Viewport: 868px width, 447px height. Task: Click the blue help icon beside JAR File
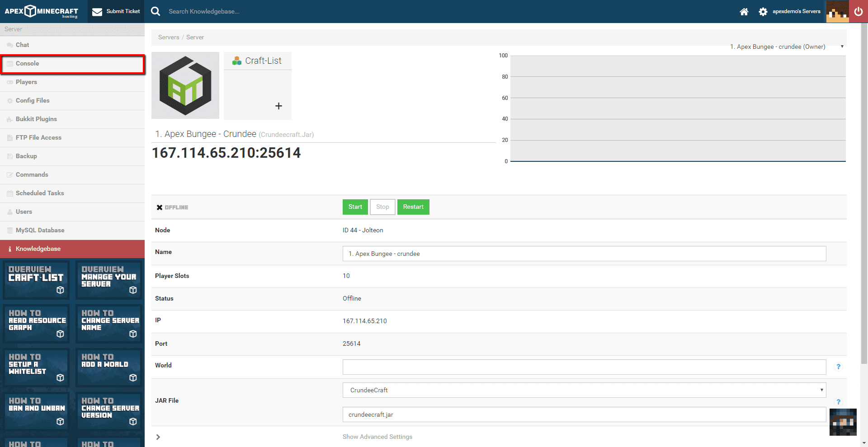838,402
